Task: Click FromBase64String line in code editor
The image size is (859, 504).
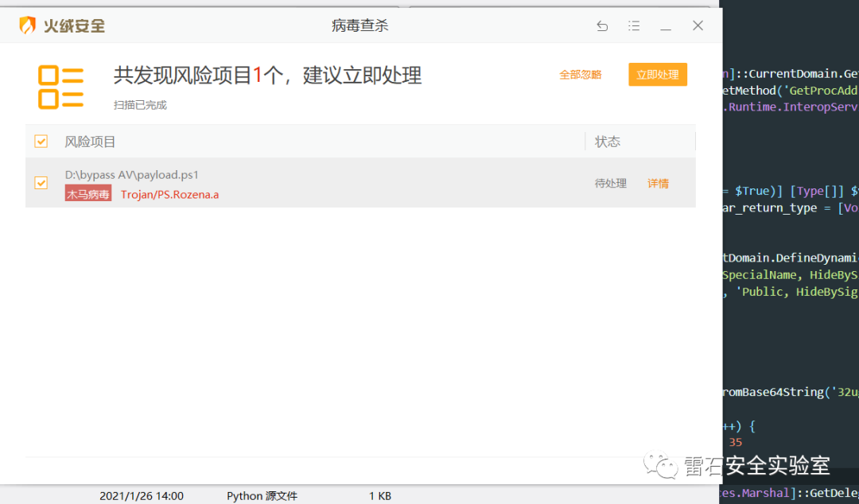Action: pos(791,392)
